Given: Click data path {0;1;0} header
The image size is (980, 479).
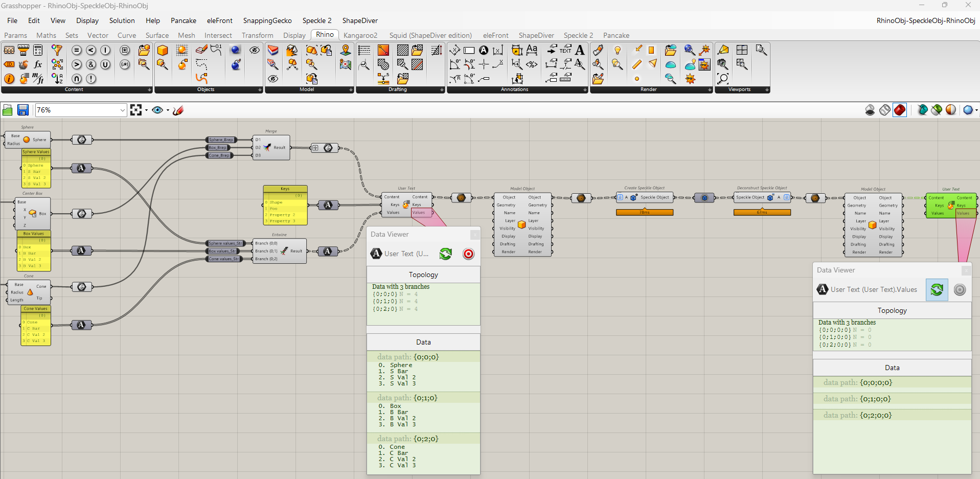Looking at the screenshot, I should [x=423, y=398].
